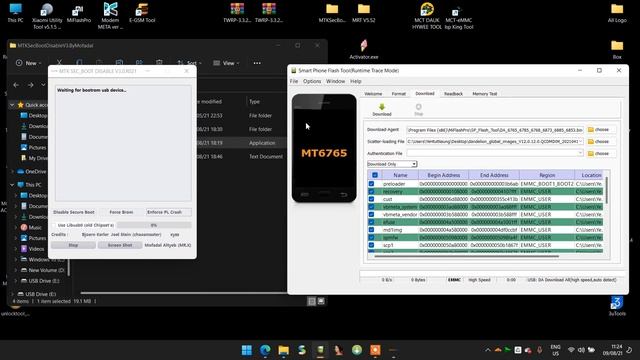Open the Options menu in Flash Tool
Image resolution: width=640 pixels, height=360 pixels.
[312, 81]
